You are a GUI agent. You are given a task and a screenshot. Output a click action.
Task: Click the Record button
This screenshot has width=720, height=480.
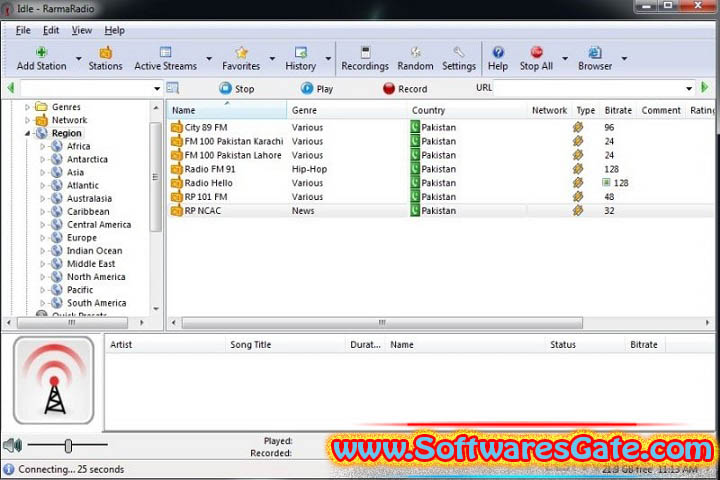click(405, 88)
